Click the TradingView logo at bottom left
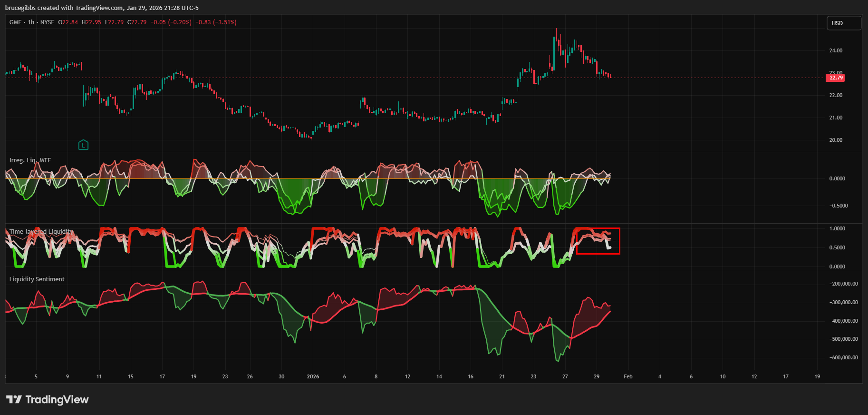 pyautogui.click(x=48, y=399)
